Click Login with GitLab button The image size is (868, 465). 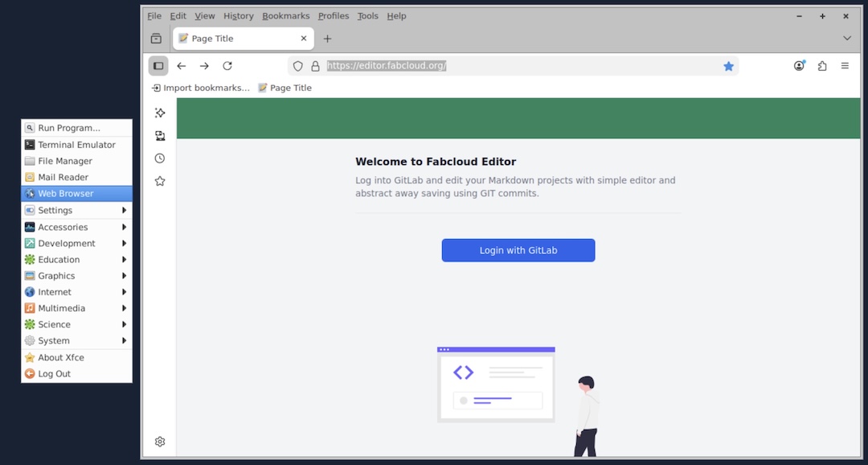click(518, 250)
